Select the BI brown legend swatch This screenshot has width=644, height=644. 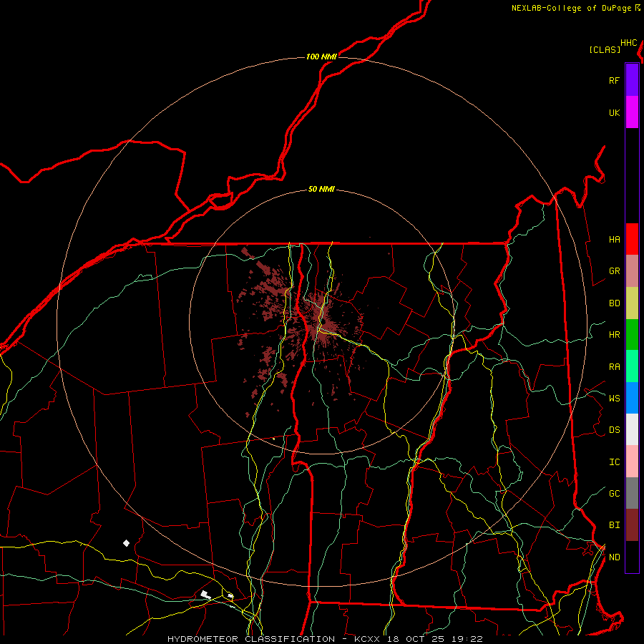tap(632, 525)
